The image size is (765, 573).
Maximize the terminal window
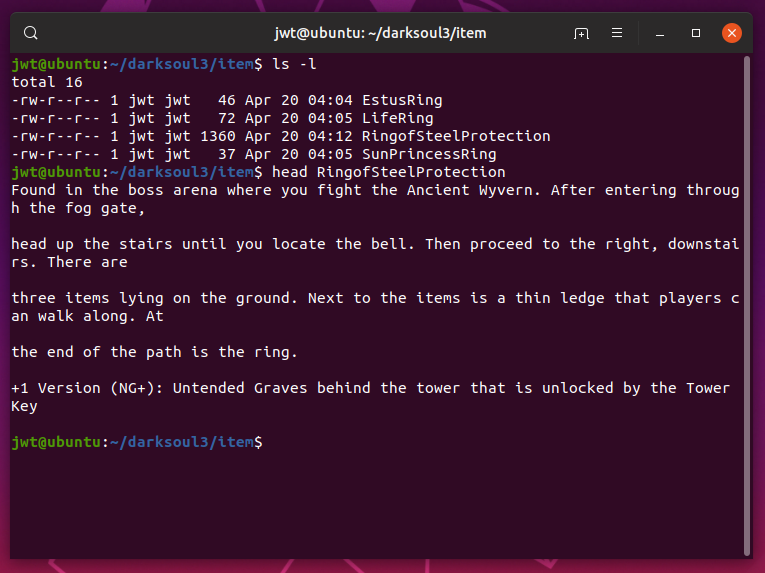[x=696, y=33]
